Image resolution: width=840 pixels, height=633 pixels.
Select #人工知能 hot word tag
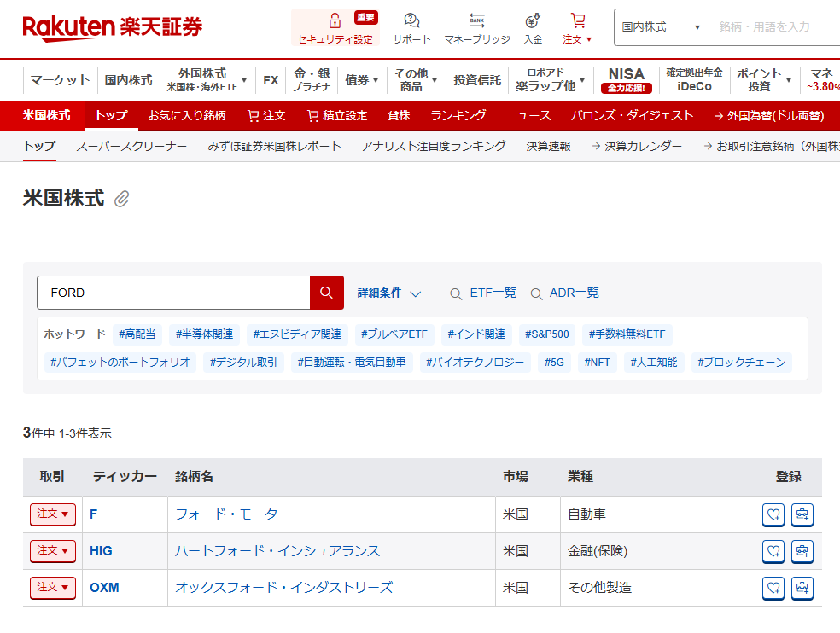tap(654, 362)
